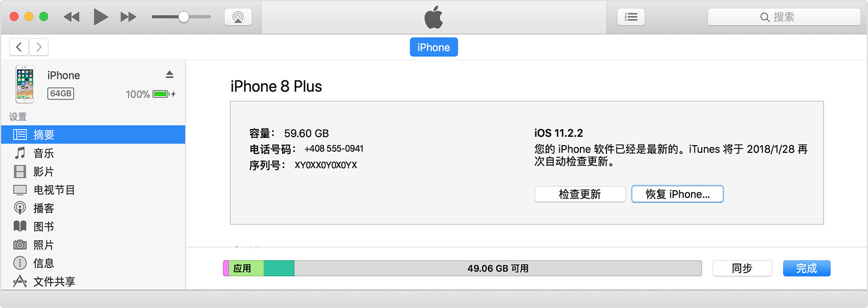This screenshot has height=308, width=868.
Task: Eject the iPhone device
Action: coord(170,74)
